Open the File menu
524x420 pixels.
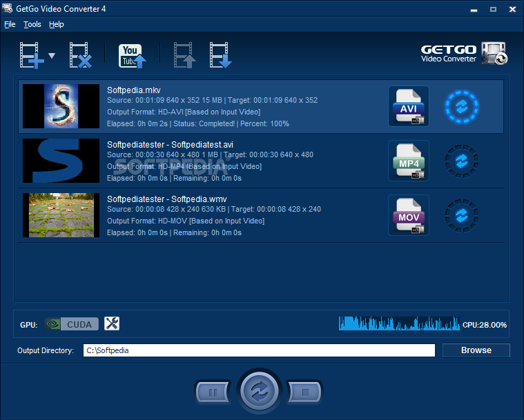click(10, 24)
